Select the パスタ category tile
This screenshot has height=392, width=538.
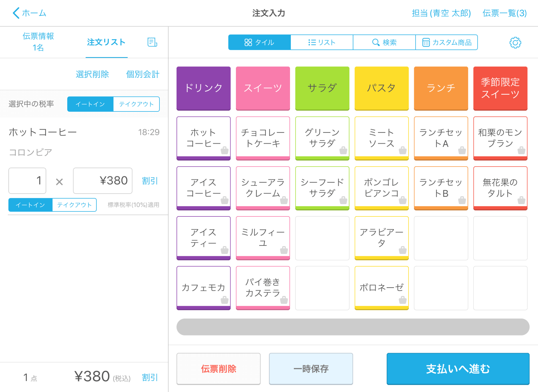pyautogui.click(x=382, y=88)
